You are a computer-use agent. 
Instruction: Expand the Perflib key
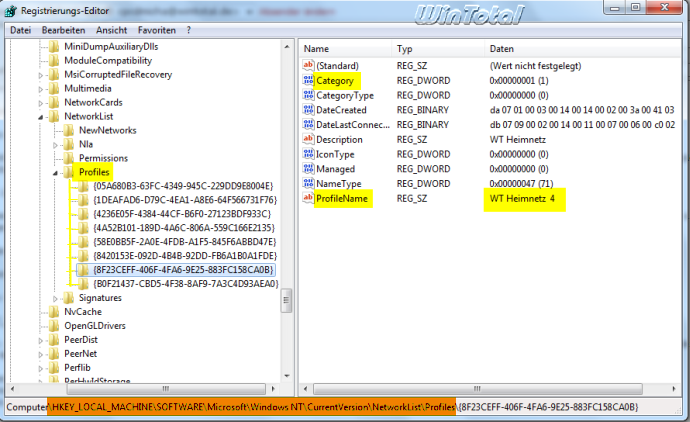[40, 368]
